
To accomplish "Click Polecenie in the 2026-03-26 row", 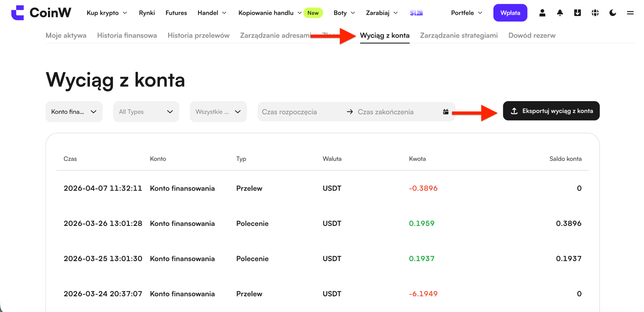I will click(x=252, y=223).
